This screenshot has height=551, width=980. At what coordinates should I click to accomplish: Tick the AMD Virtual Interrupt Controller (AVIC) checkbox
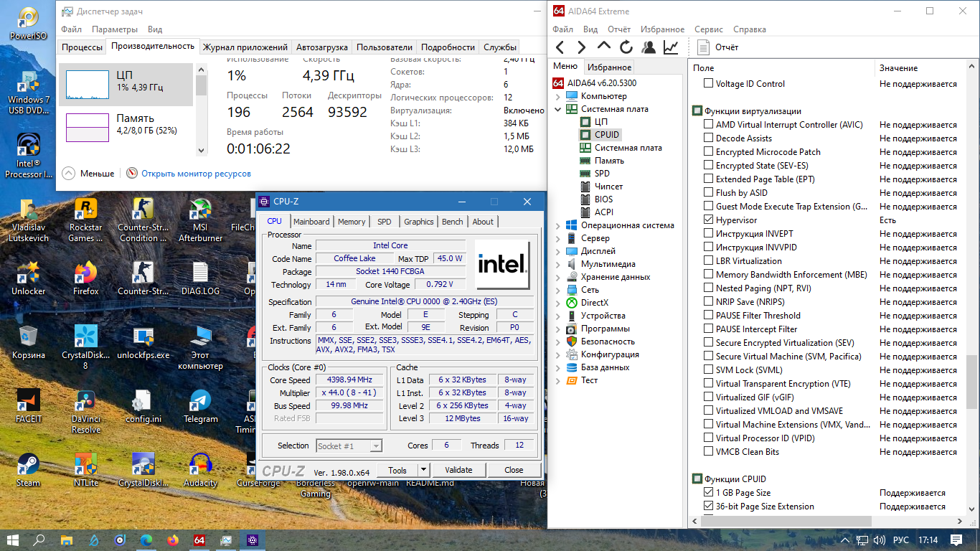pos(709,125)
